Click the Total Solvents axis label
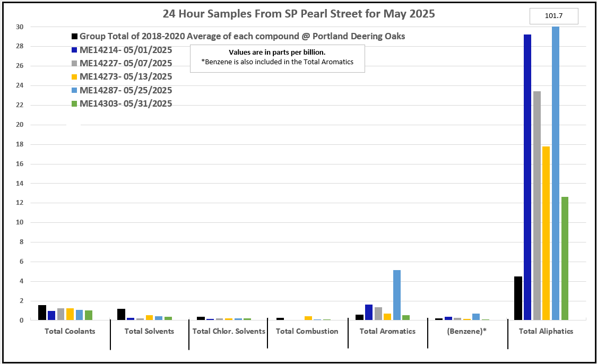 (149, 332)
